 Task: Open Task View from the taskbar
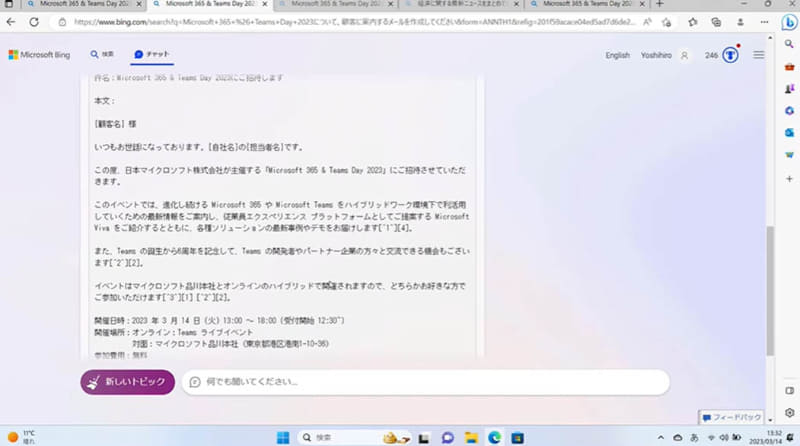pos(423,438)
